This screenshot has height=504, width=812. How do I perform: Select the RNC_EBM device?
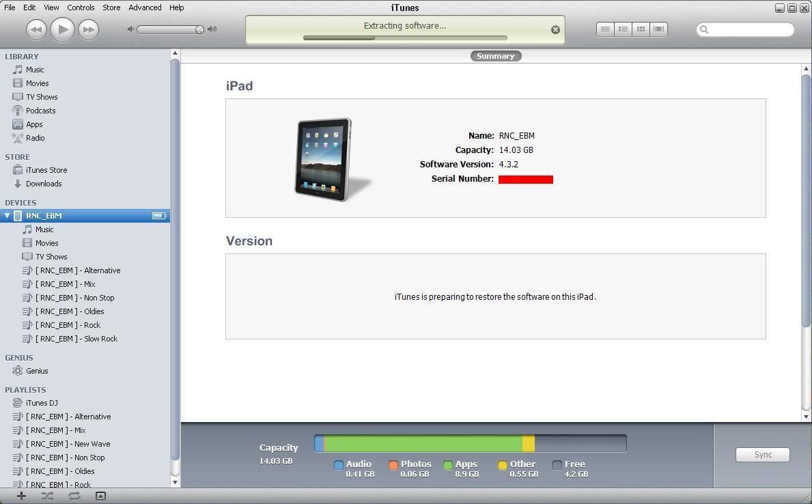click(x=85, y=216)
